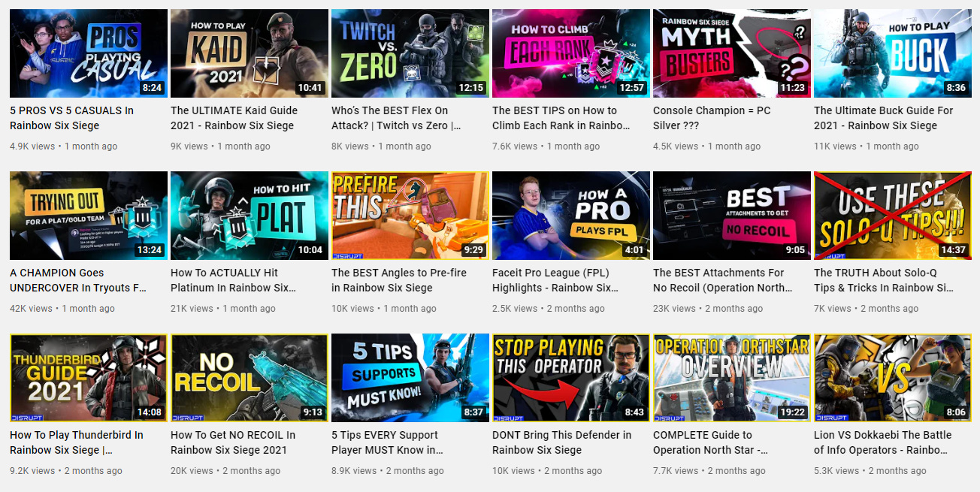Open the 'No Recoil' thumbnail with blue gun
Viewport: 980px width, 492px height.
tap(250, 378)
